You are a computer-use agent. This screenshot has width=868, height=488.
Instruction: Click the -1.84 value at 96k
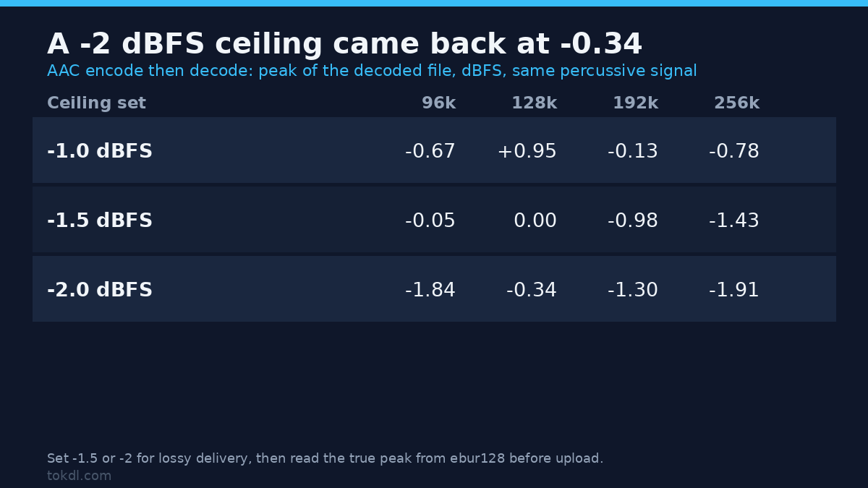coord(430,291)
